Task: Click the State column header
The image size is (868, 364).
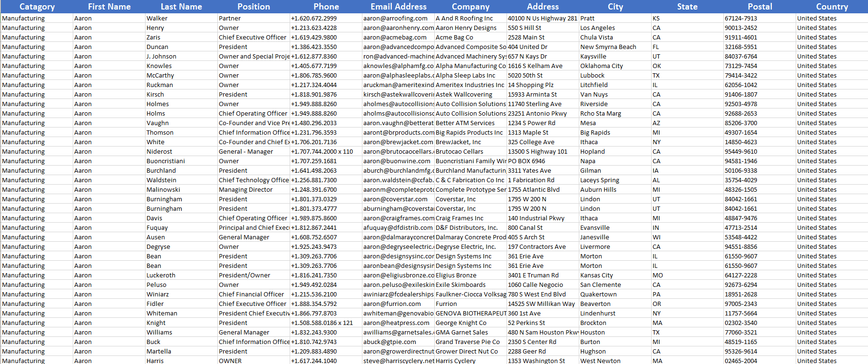Action: click(x=687, y=7)
